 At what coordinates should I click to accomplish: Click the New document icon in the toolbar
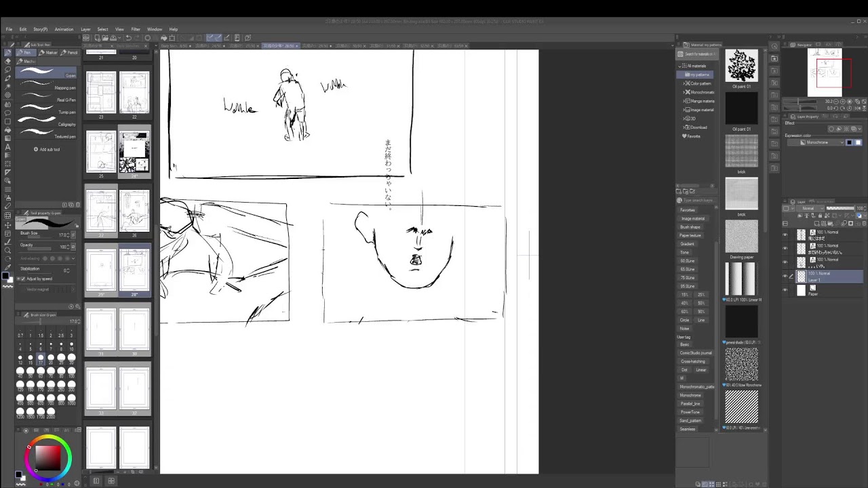[x=97, y=38]
